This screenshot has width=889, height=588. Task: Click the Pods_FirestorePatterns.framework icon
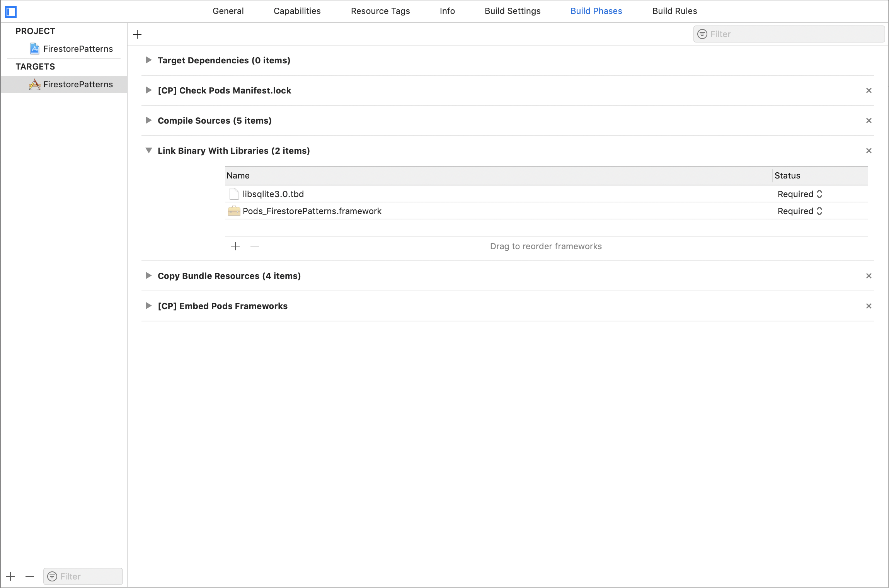(234, 211)
